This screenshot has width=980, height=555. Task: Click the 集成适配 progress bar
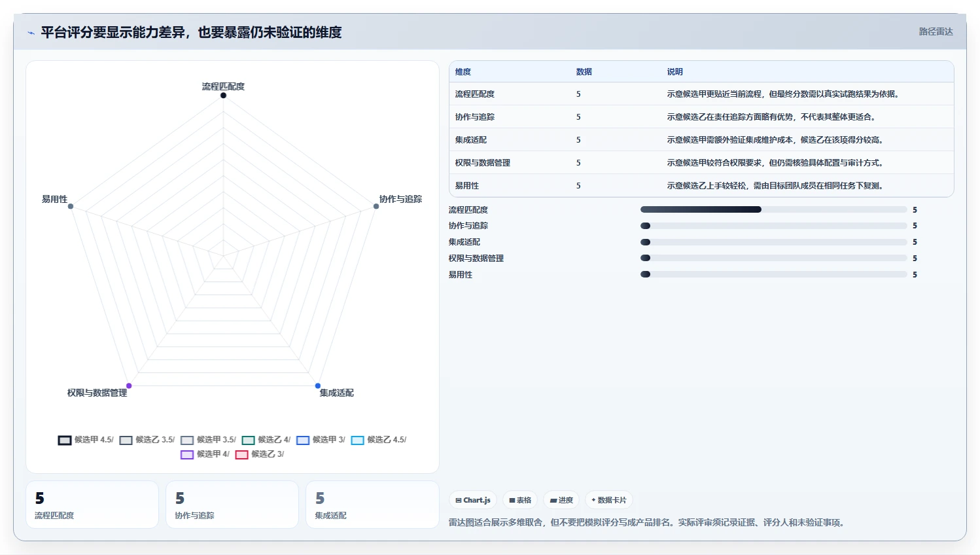coord(774,242)
